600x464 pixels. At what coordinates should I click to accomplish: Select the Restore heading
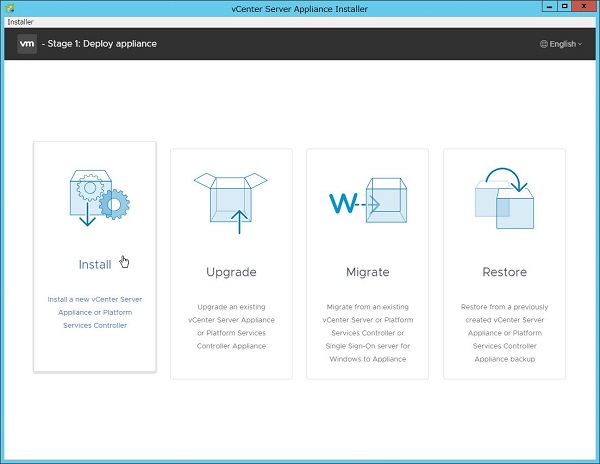tap(504, 272)
